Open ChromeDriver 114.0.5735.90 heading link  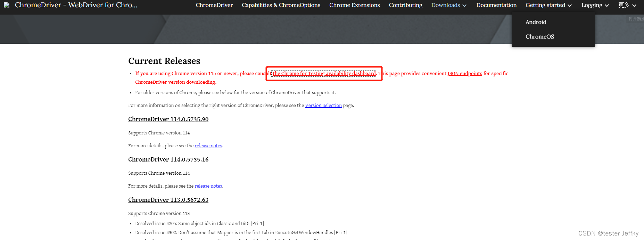(x=168, y=119)
